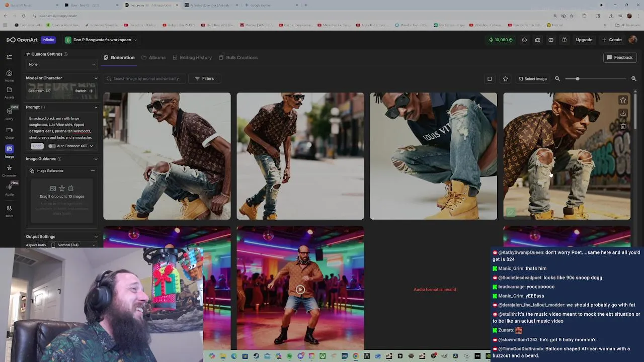
Task: Click the square view layout icon
Action: pos(490,79)
